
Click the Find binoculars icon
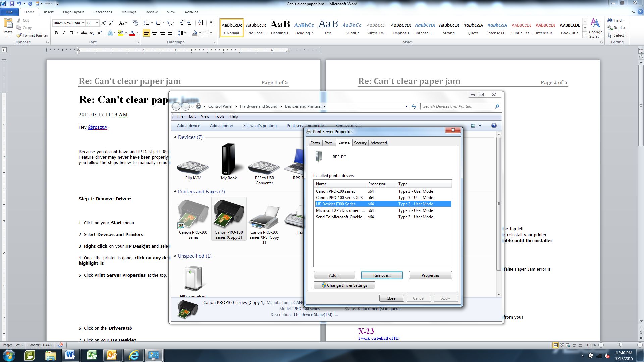pos(610,20)
